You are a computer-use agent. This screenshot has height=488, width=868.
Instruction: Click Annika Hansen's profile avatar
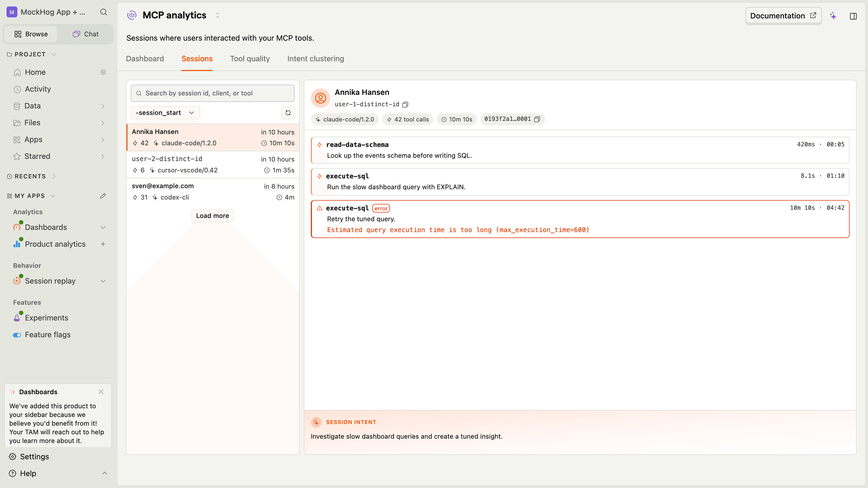pos(320,98)
